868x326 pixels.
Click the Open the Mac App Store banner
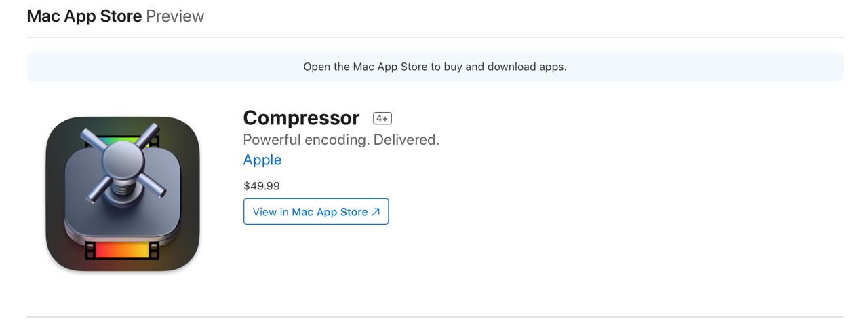pos(435,67)
